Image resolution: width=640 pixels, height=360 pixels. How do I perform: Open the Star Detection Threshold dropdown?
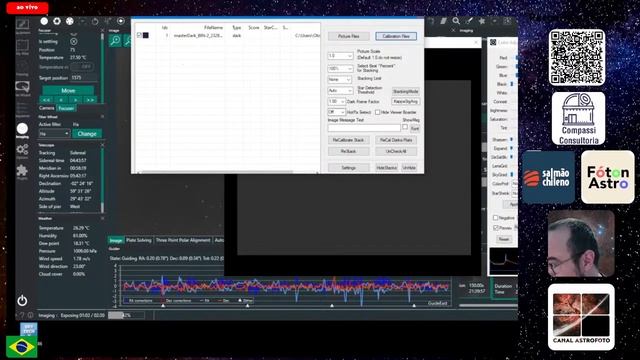pyautogui.click(x=340, y=91)
